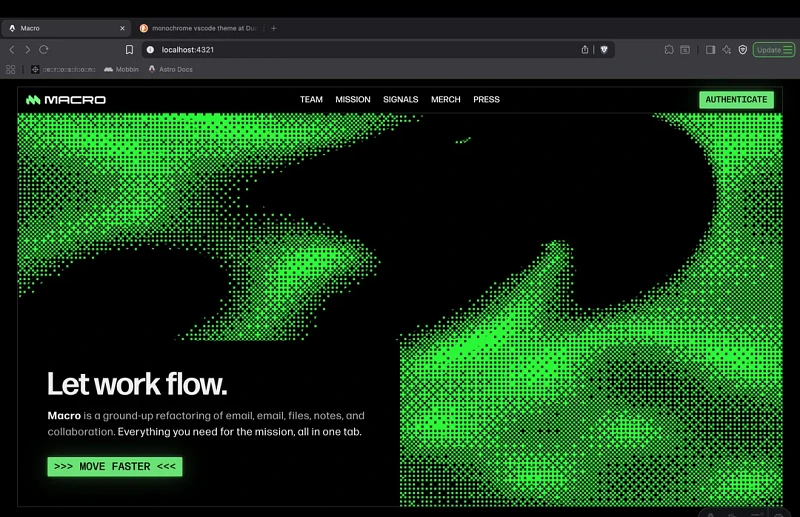Viewport: 800px width, 517px height.
Task: Click the Macro logo in the site header
Action: 66,100
